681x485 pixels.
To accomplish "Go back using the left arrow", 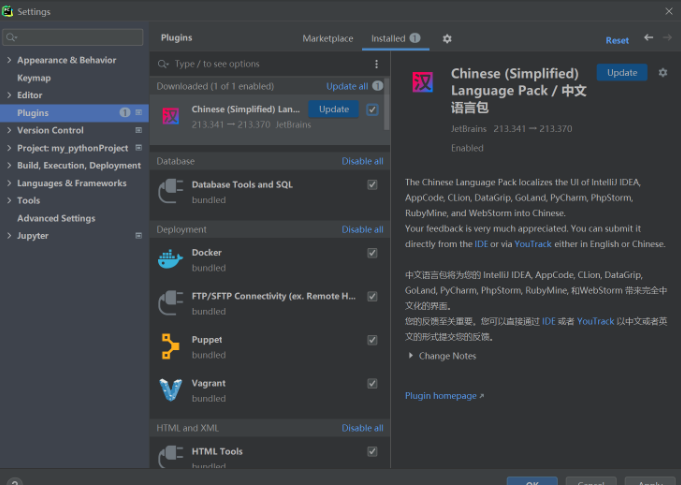I will click(x=648, y=38).
